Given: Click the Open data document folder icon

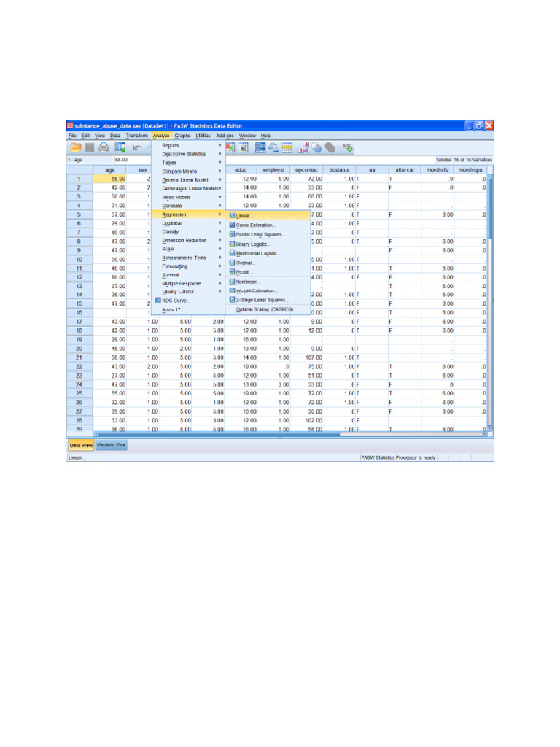Looking at the screenshot, I should (75, 147).
